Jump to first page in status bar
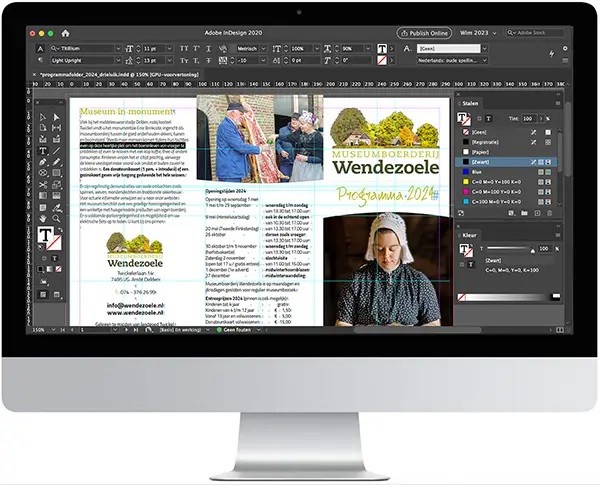600x485 pixels. pos(63,330)
